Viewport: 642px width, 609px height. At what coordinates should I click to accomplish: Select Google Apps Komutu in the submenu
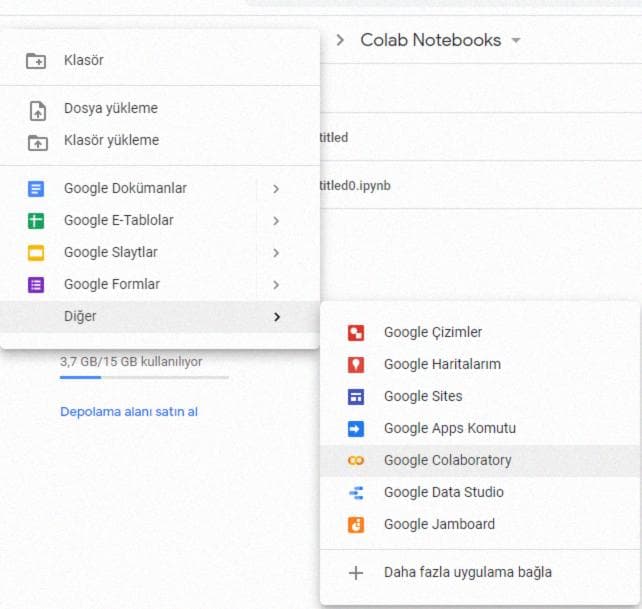click(x=480, y=429)
